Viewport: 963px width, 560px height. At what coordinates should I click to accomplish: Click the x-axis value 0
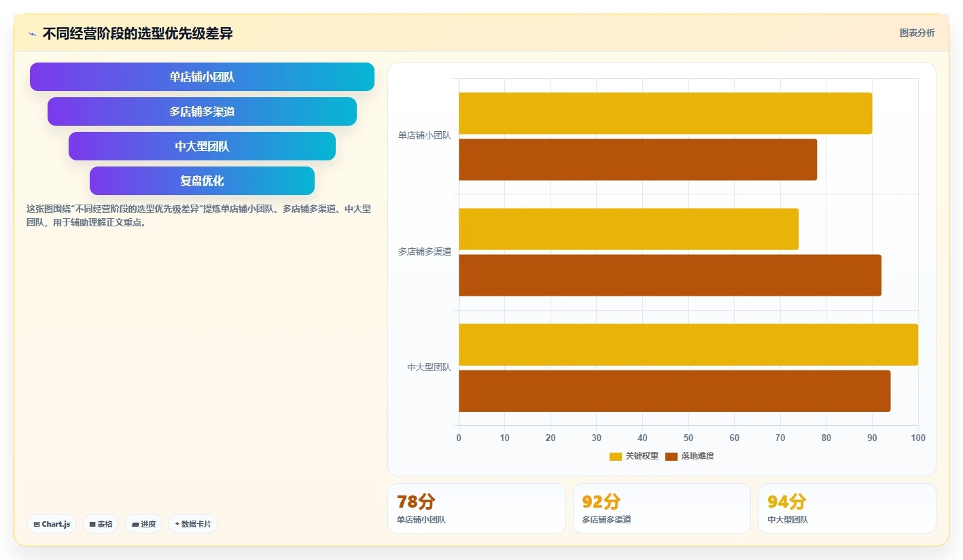point(459,438)
